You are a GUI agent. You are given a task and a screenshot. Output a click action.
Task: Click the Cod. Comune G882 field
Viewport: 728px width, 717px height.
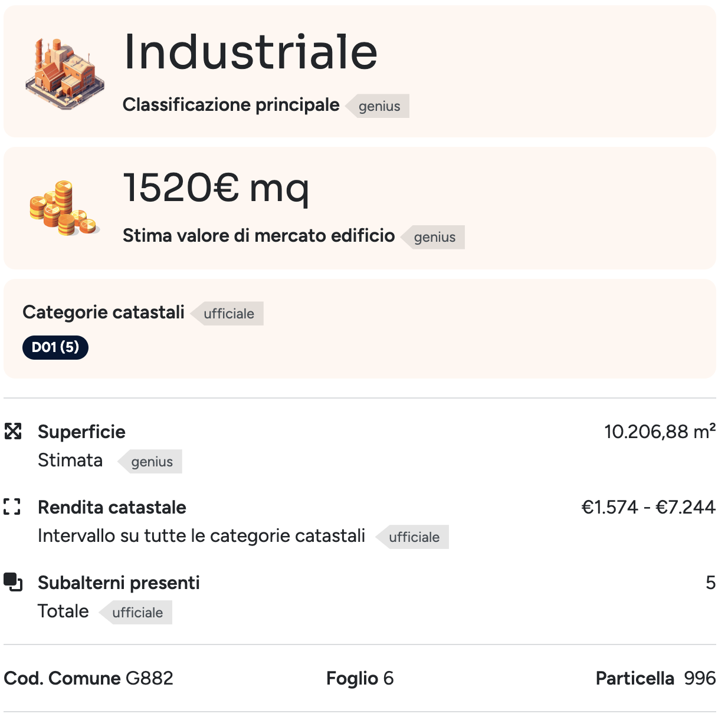tap(88, 678)
